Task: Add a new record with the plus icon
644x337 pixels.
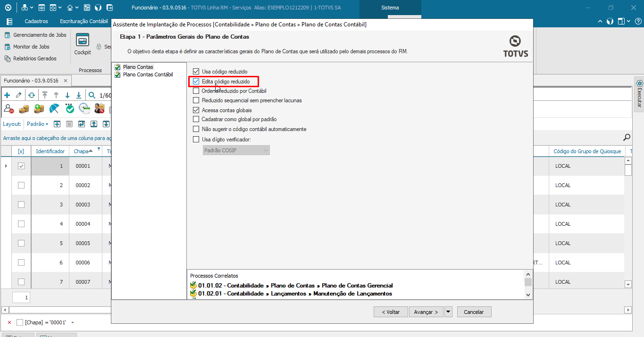Action: click(x=7, y=95)
